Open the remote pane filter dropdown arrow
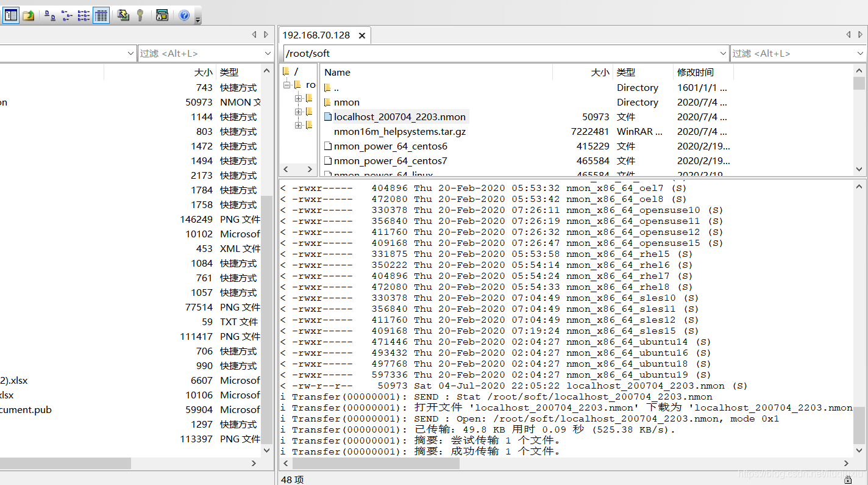 tap(860, 54)
